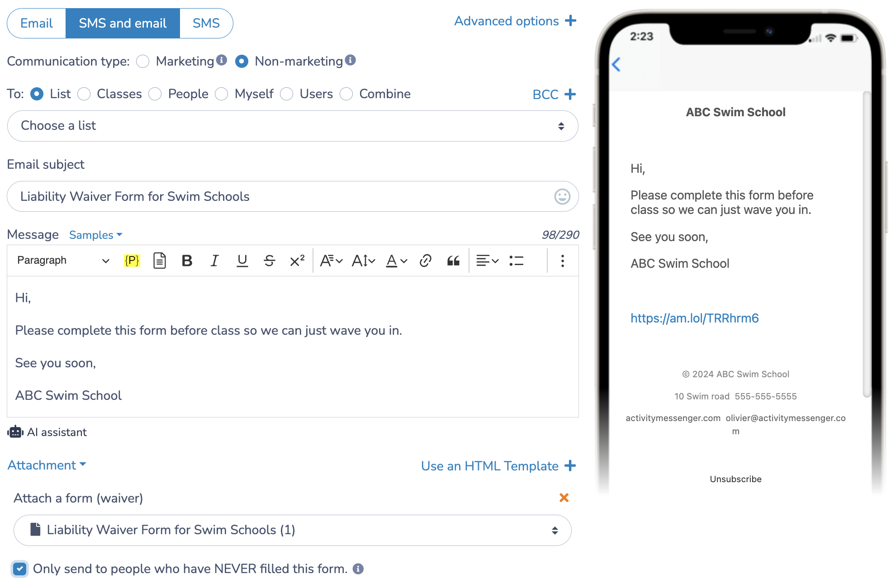Uncheck Only send to people who NEVER filled
Image resolution: width=891 pixels, height=588 pixels.
[x=20, y=569]
